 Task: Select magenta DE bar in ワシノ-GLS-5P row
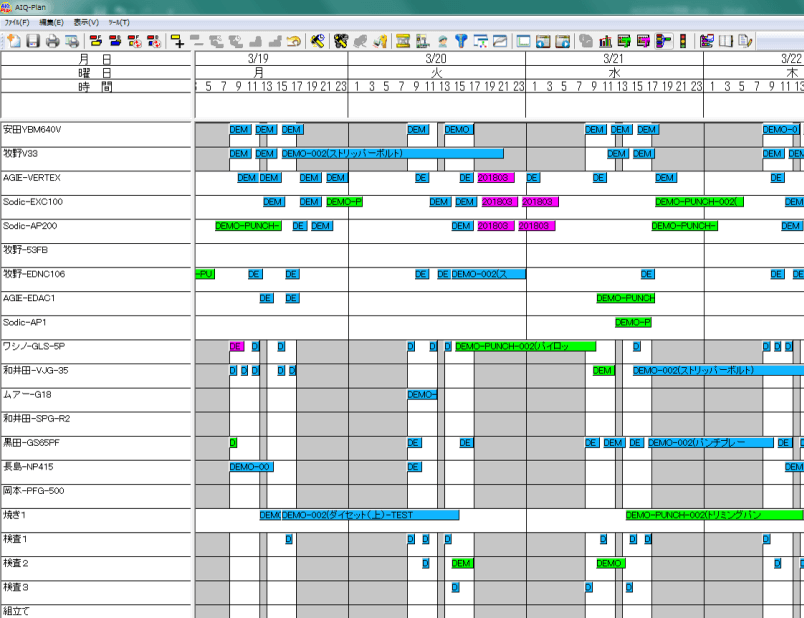[x=236, y=347]
